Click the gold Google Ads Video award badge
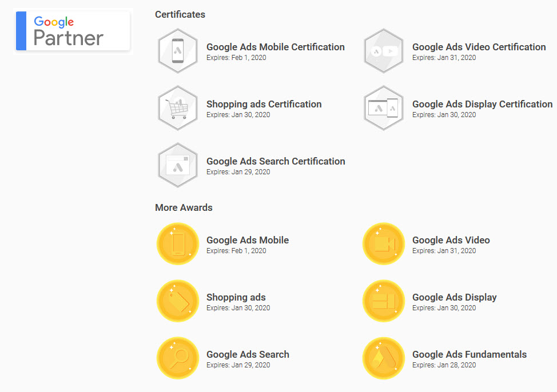The width and height of the screenshot is (557, 392). [384, 244]
